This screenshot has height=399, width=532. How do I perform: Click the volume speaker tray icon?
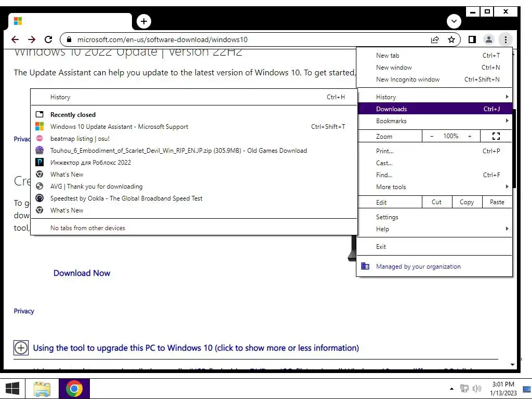[477, 389]
